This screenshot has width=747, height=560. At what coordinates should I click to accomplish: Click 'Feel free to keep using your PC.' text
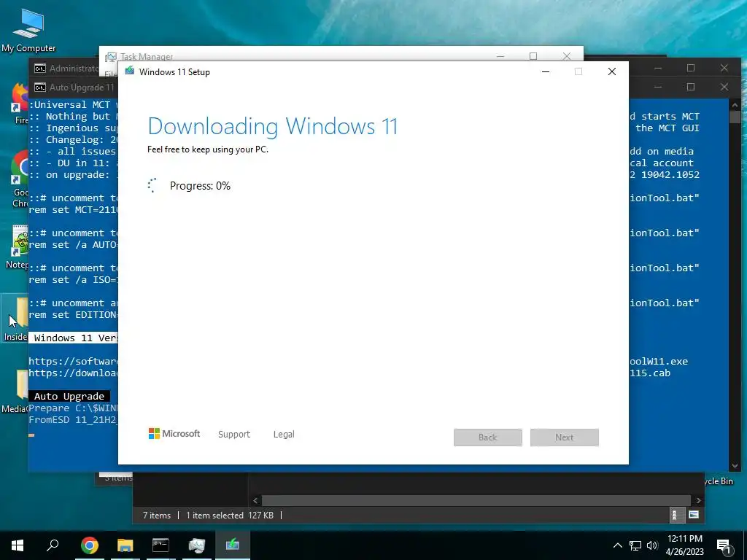coord(208,149)
